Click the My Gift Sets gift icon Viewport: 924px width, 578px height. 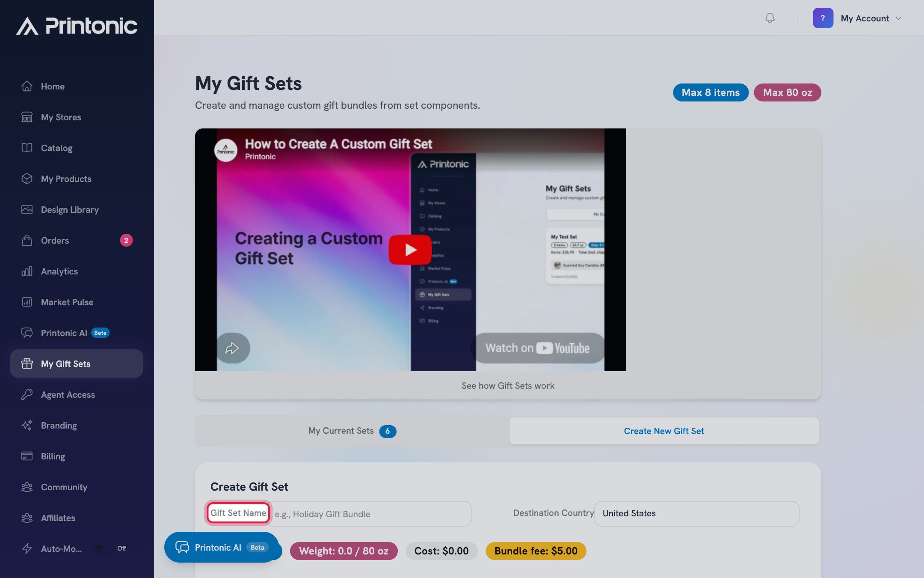click(27, 363)
